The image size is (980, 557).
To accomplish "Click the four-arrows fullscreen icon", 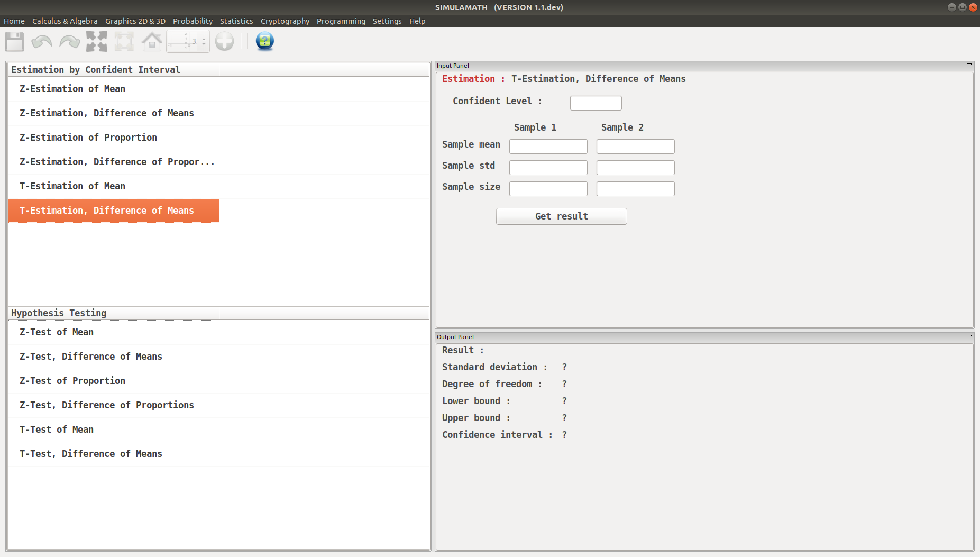I will (x=97, y=41).
